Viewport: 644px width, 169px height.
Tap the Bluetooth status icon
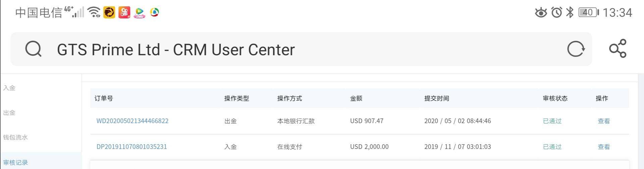(x=570, y=13)
